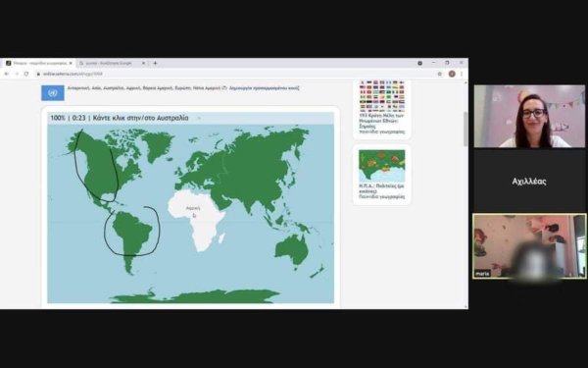
Task: Open the Chrome three-dot menu
Action: [x=462, y=74]
